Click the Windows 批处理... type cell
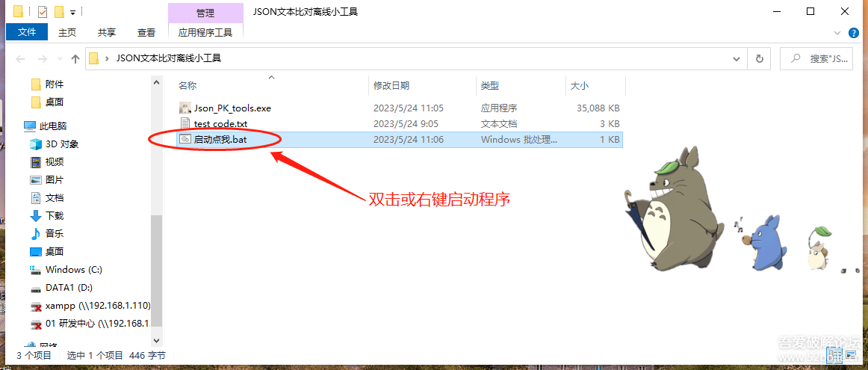The width and height of the screenshot is (868, 370). coord(519,140)
